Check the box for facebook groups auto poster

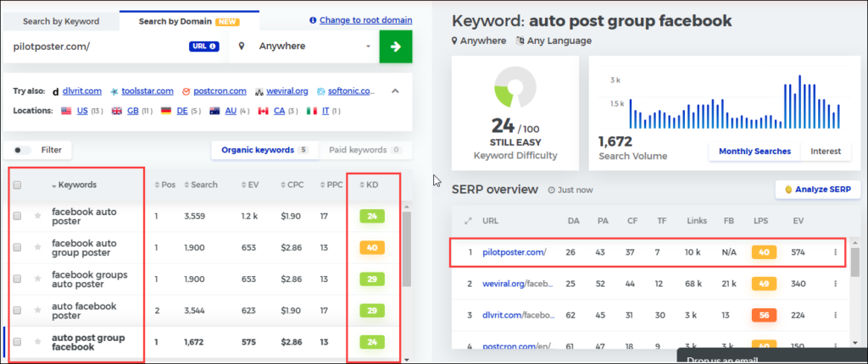[x=17, y=279]
